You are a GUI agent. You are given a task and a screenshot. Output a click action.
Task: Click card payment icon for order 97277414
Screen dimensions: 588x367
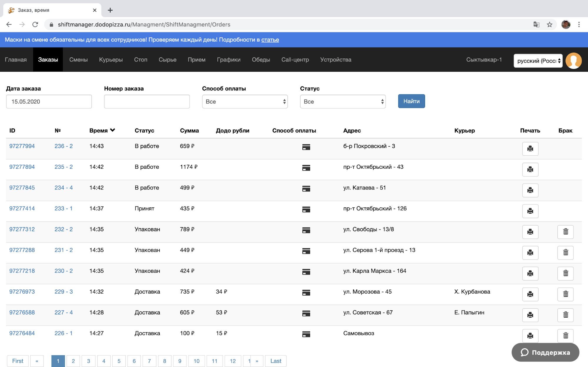306,210
